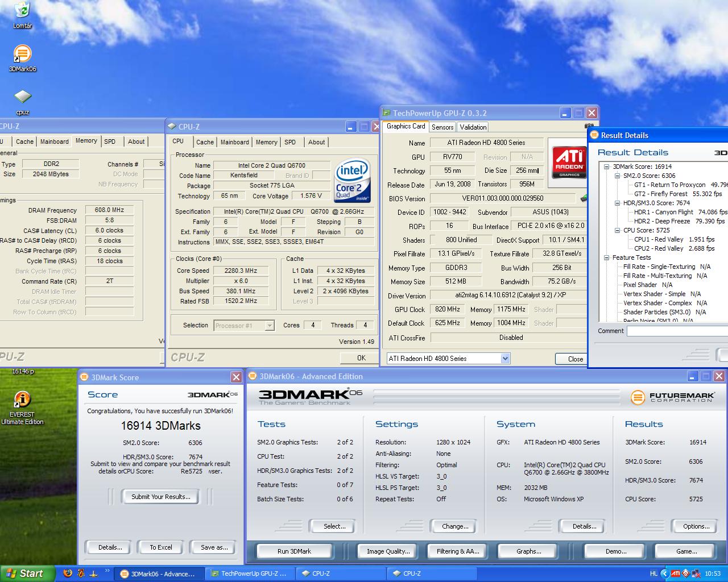This screenshot has width=728, height=582.
Task: Click OK in the CPU-Z window
Action: (361, 358)
